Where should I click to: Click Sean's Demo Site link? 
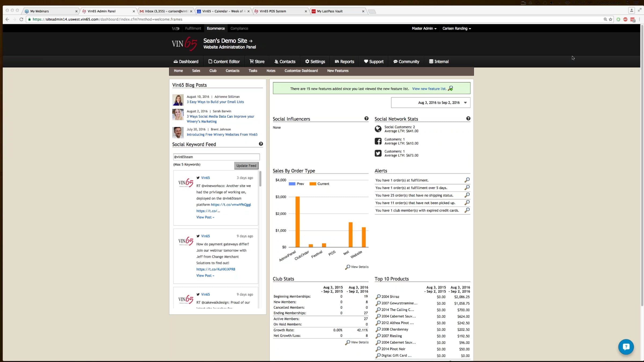click(x=228, y=41)
